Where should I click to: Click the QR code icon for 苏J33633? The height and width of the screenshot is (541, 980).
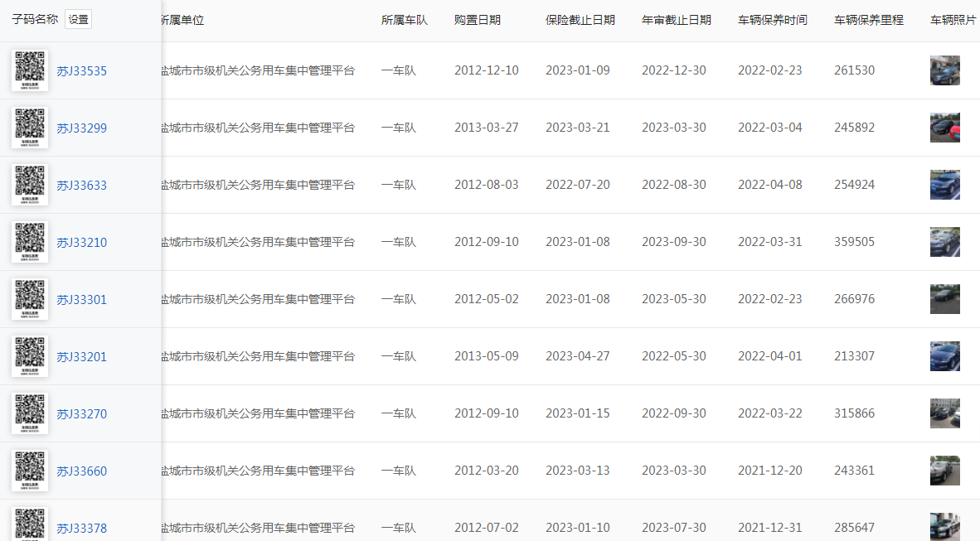click(x=29, y=184)
